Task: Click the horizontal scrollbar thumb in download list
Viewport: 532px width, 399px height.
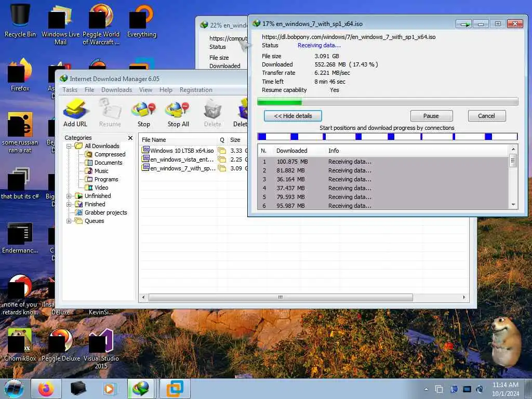Action: (x=281, y=298)
